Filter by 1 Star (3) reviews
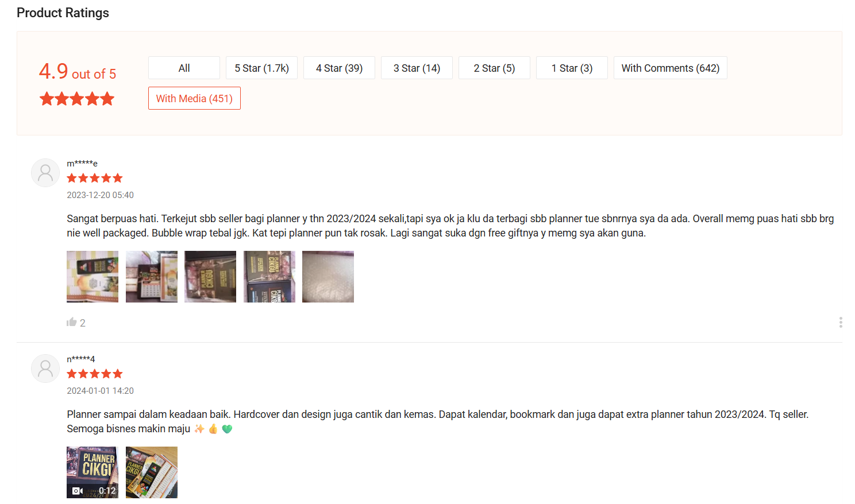Viewport: 855px width, 504px height. tap(572, 68)
